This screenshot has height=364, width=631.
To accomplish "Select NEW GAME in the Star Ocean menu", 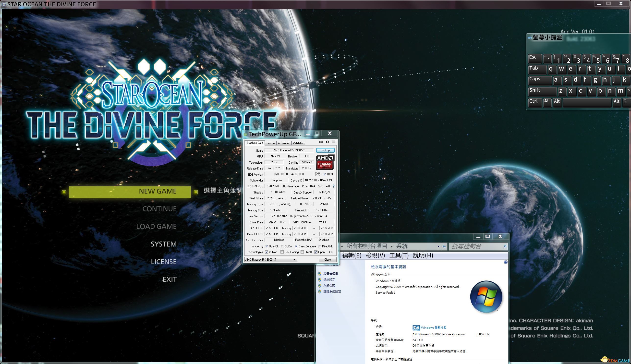I will pos(130,192).
